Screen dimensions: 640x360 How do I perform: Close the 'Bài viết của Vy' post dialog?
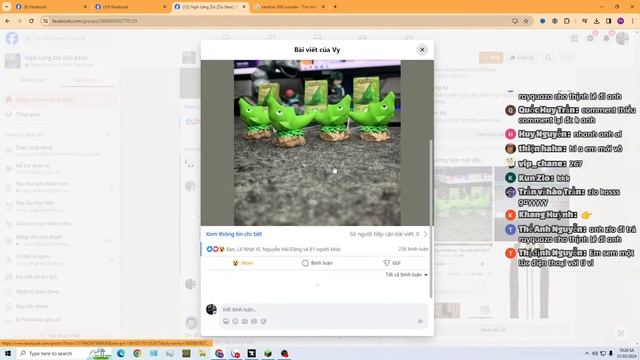422,50
